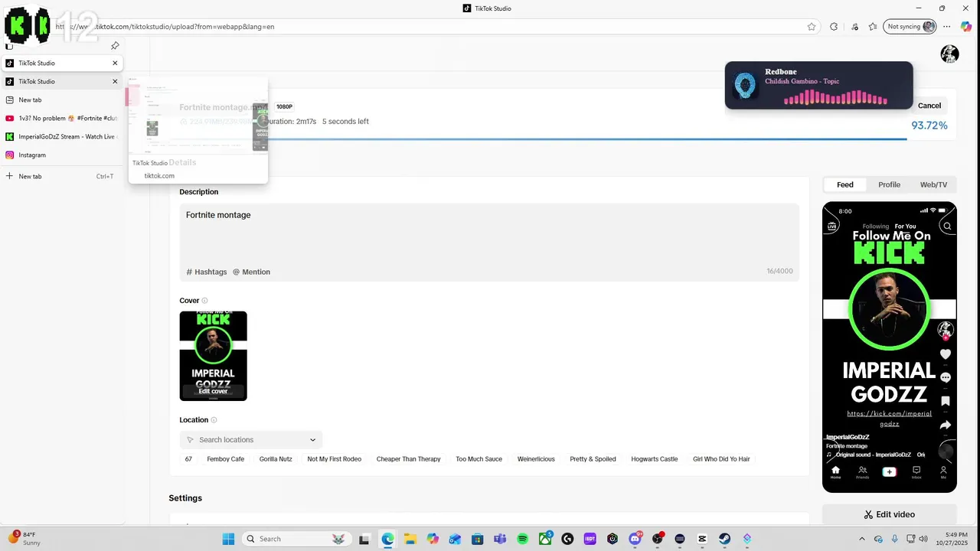The image size is (980, 551).
Task: Open Spotify from the taskbar
Action: coord(523,539)
